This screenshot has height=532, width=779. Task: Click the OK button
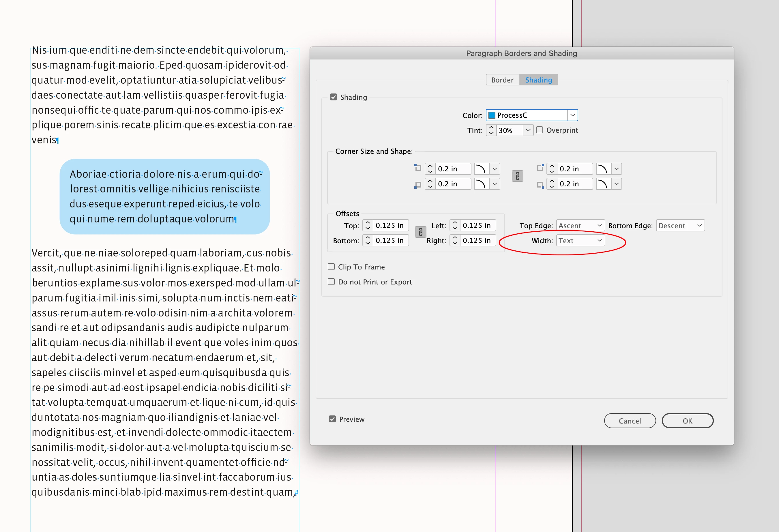(x=687, y=421)
